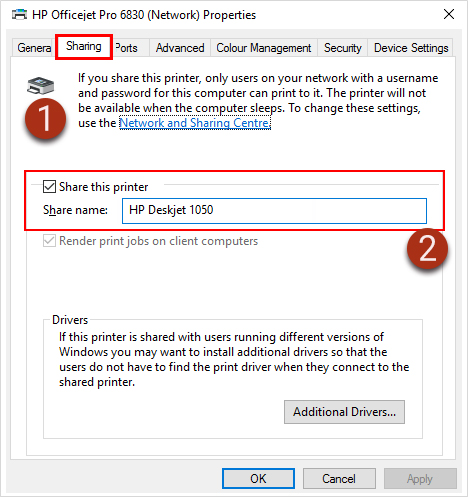
Task: Select the Sharing tab
Action: pos(84,46)
